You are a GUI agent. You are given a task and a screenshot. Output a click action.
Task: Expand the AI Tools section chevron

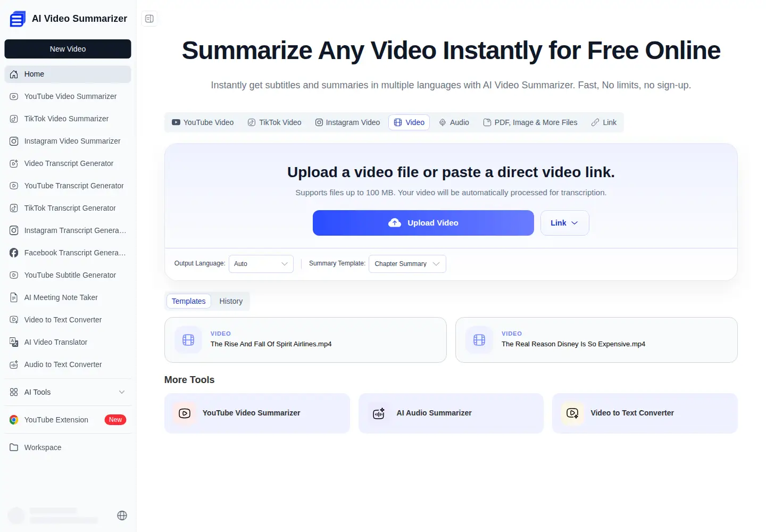click(x=122, y=392)
